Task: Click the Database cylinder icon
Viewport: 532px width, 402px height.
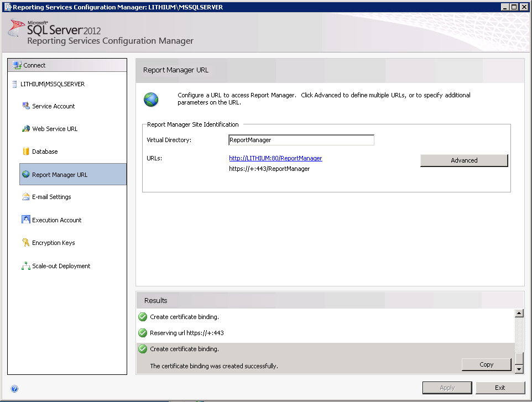Action: pos(25,152)
